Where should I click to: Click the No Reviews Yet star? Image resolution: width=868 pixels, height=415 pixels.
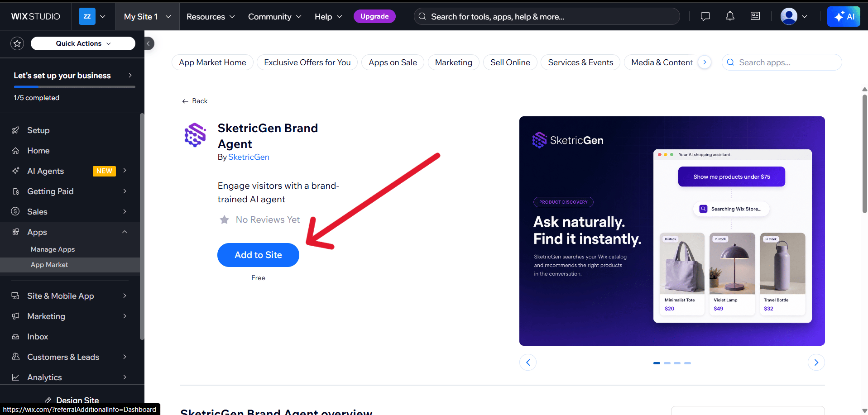[224, 220]
